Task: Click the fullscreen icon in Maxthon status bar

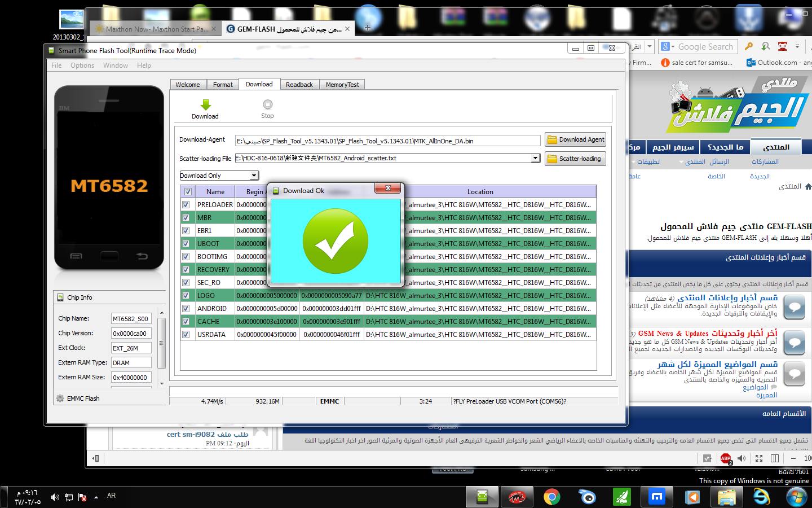Action: (759, 458)
